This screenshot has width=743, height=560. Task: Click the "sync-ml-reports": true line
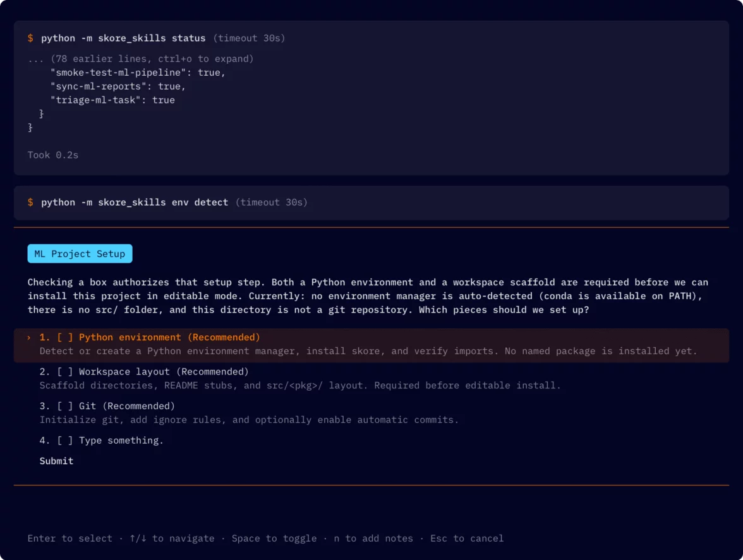click(118, 86)
